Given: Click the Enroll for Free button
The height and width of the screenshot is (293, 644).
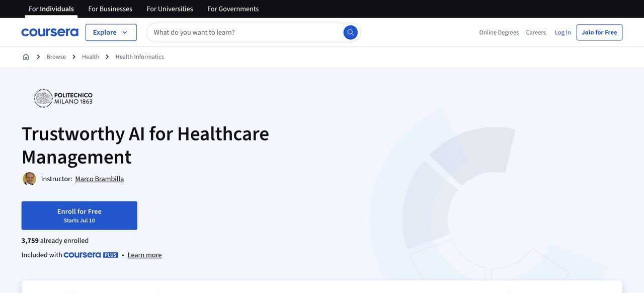Looking at the screenshot, I should [x=79, y=215].
